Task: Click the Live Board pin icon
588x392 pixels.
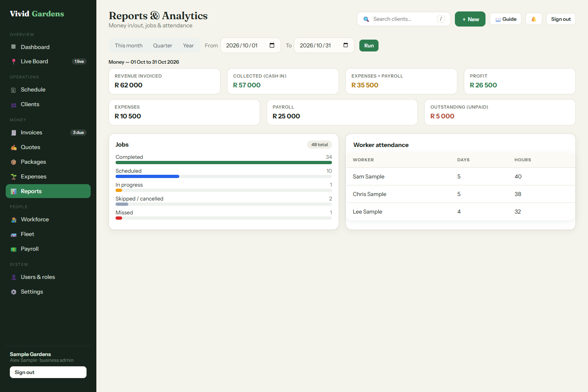Action: [x=13, y=62]
